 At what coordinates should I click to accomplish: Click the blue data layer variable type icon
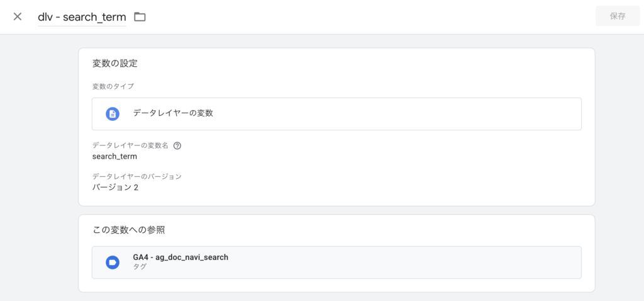(113, 114)
